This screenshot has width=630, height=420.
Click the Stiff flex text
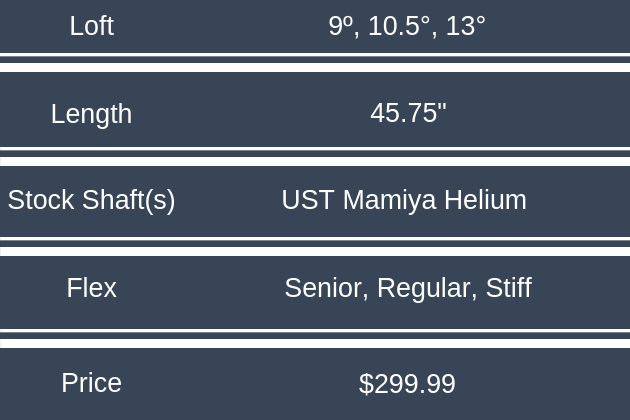coord(508,288)
